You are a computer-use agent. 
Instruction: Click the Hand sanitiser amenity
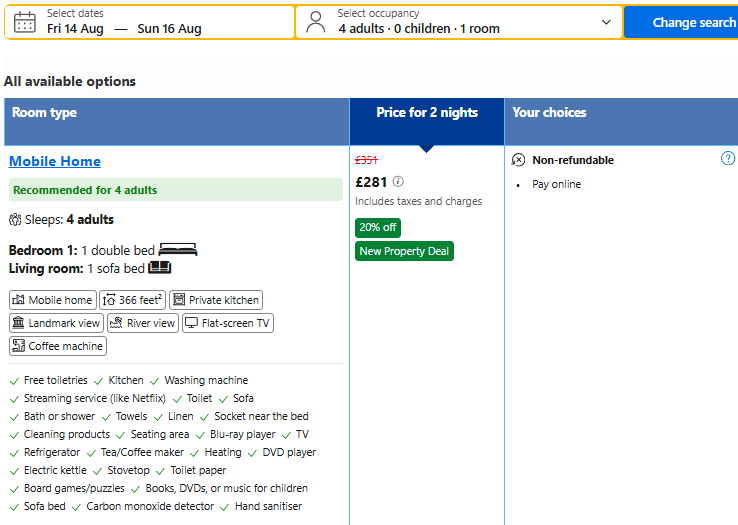tap(268, 506)
